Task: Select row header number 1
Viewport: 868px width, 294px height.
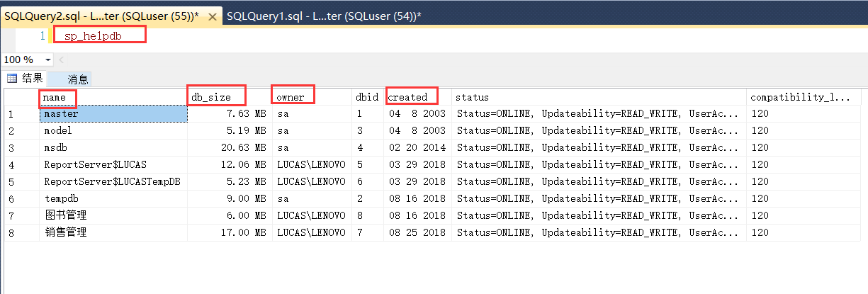Action: pyautogui.click(x=21, y=113)
